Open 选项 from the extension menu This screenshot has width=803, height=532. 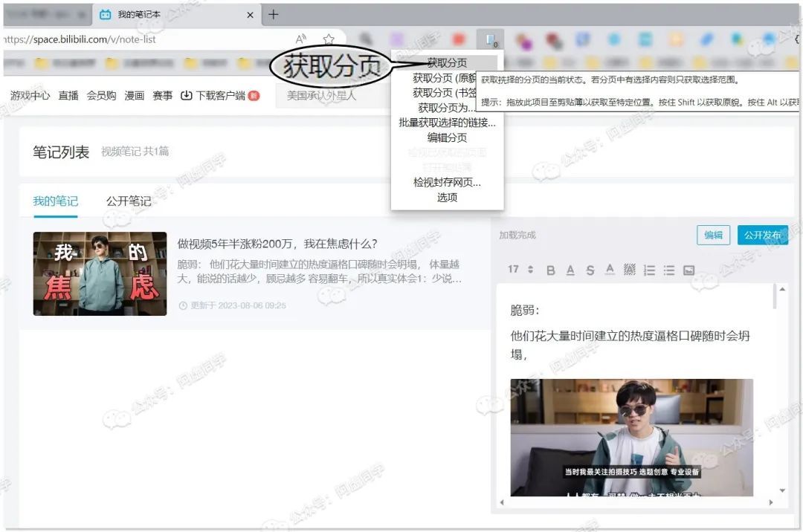447,197
